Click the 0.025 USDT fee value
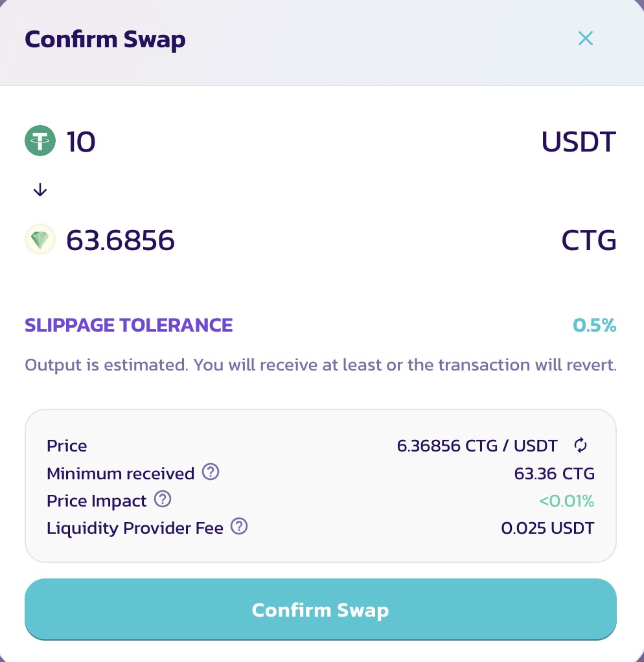 [547, 528]
